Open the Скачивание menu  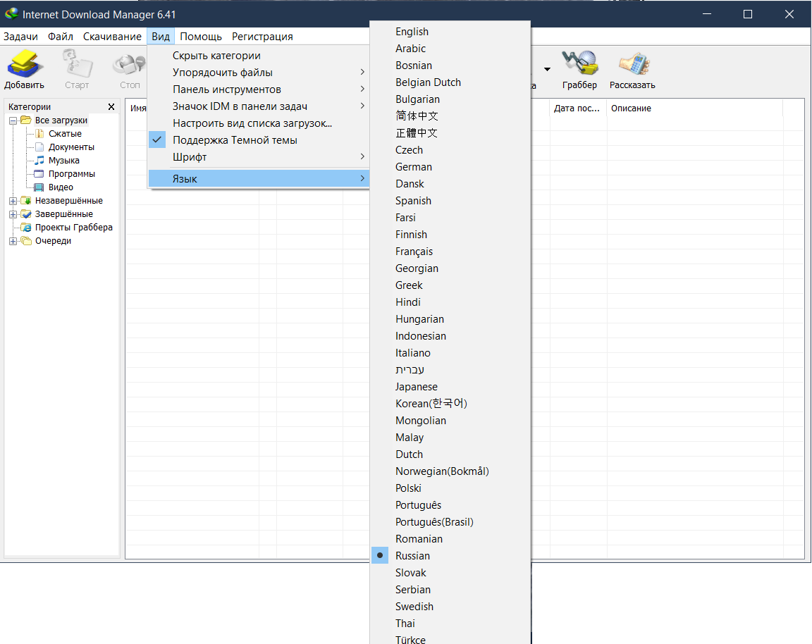point(112,36)
